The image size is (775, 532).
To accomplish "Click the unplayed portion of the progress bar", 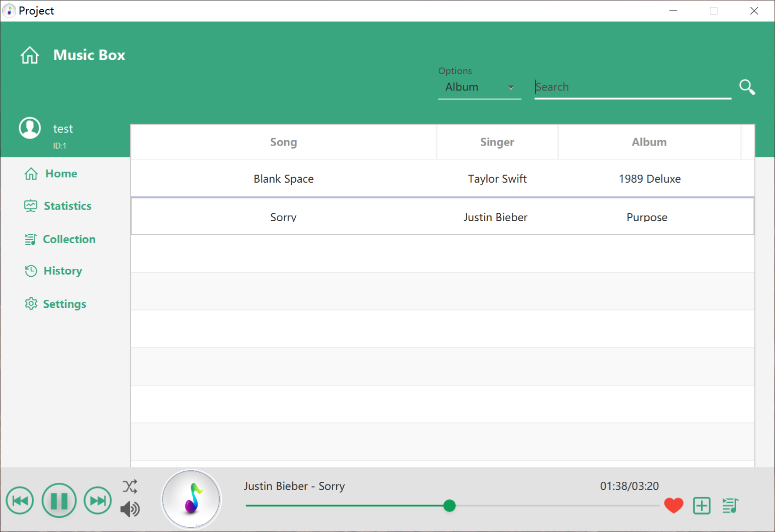I will point(557,505).
